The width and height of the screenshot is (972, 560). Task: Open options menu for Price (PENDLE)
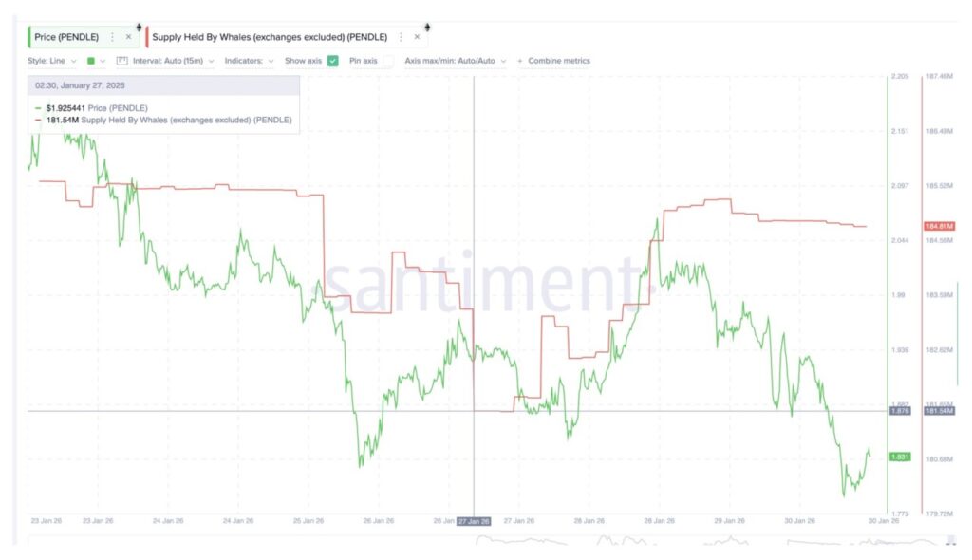[x=112, y=37]
